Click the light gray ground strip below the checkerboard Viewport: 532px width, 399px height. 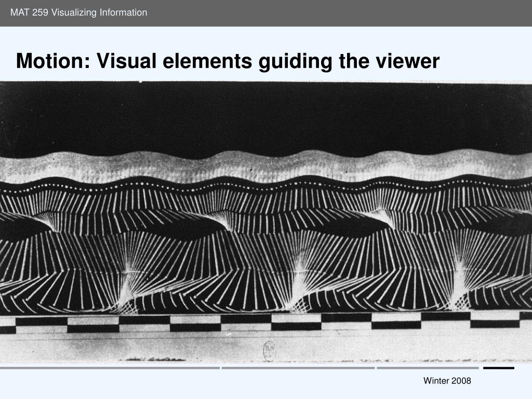[266, 348]
